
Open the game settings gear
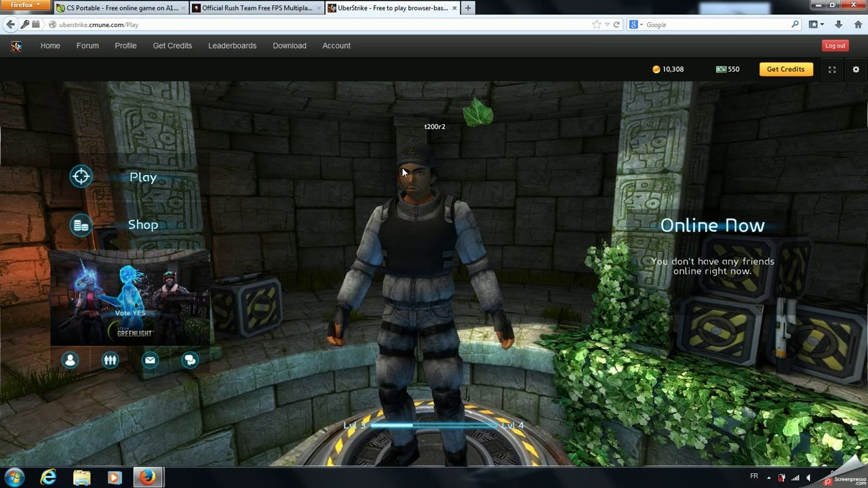click(856, 69)
